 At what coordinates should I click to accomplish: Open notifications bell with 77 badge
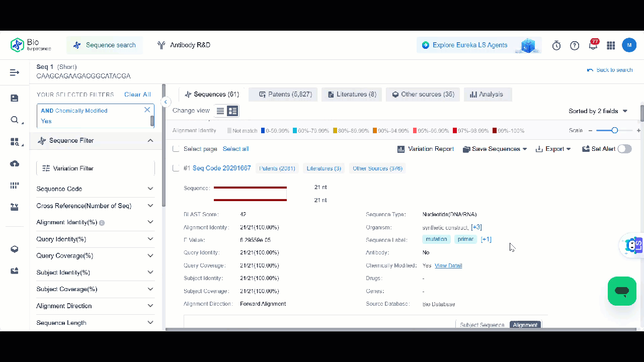(593, 45)
